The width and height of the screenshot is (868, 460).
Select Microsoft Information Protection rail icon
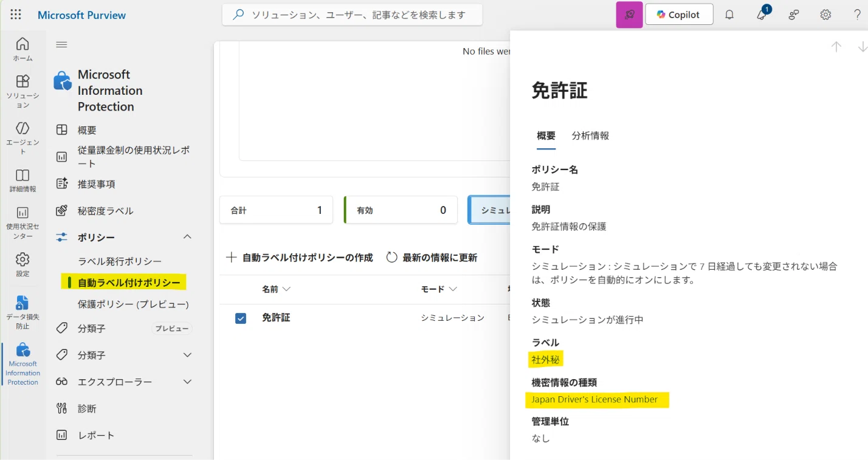[22, 364]
